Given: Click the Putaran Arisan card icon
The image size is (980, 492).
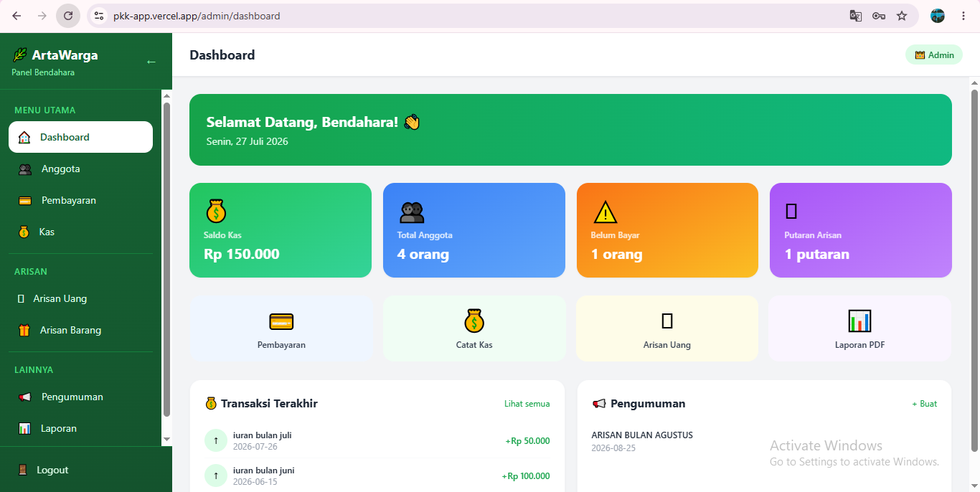Looking at the screenshot, I should click(791, 211).
